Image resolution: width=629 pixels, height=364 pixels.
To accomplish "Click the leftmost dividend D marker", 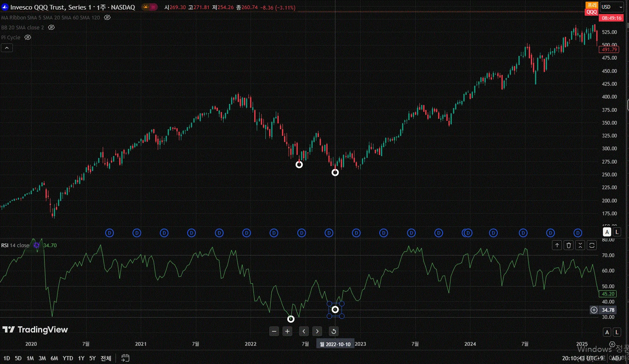I will (110, 233).
